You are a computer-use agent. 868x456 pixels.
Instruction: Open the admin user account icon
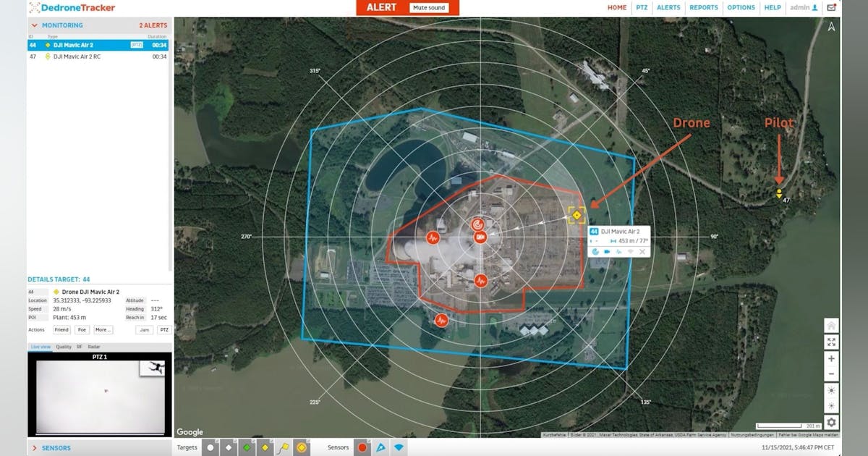tap(814, 7)
